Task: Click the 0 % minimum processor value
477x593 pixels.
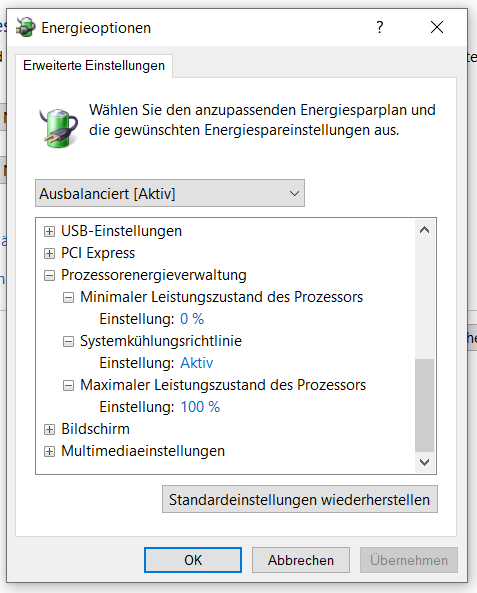Action: (192, 319)
